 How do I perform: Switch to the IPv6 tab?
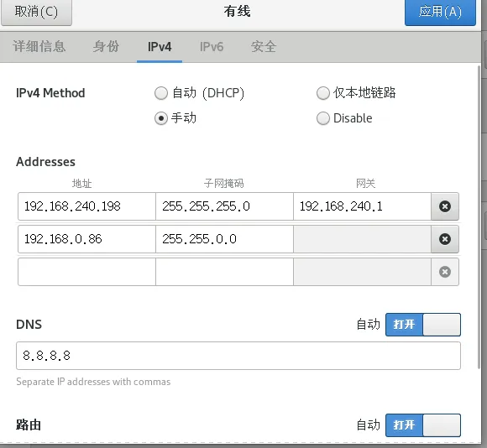(x=212, y=47)
